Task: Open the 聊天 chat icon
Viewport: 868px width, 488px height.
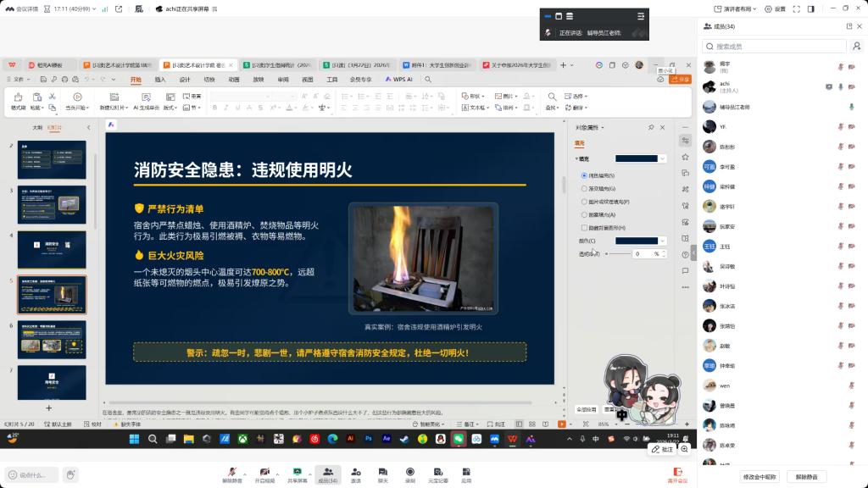Action: point(382,471)
